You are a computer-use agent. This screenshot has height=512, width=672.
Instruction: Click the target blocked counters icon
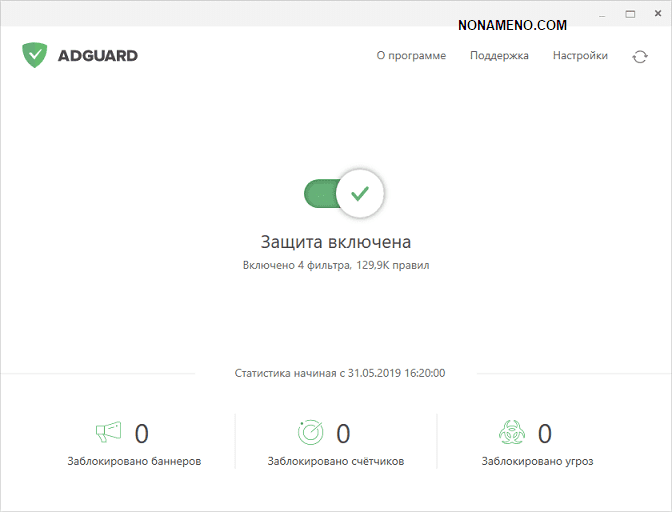pyautogui.click(x=311, y=432)
